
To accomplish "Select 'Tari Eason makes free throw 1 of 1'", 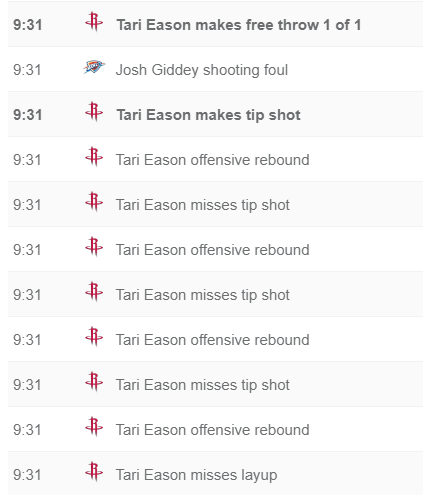I will pyautogui.click(x=239, y=25).
